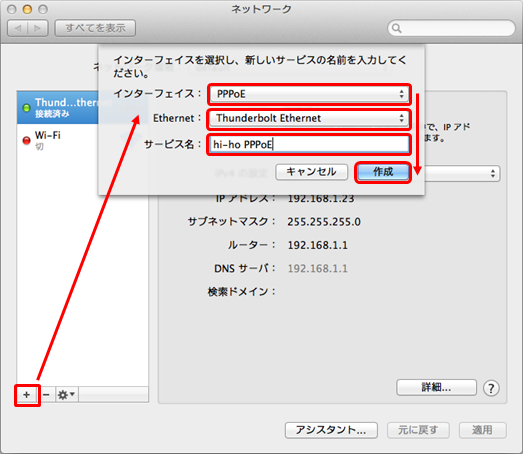Open the 詳細... advanced settings
This screenshot has height=454, width=523.
tap(436, 388)
